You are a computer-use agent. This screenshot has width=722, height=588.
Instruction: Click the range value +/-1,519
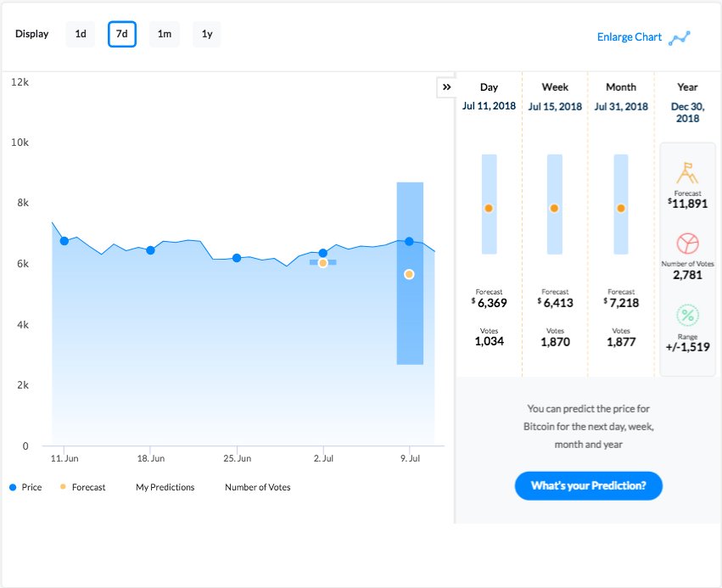tap(687, 347)
